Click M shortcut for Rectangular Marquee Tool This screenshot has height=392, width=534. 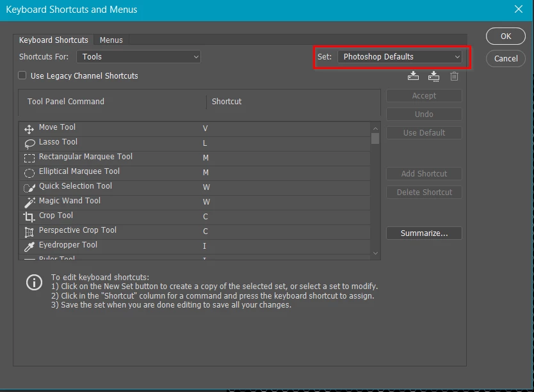pyautogui.click(x=206, y=157)
